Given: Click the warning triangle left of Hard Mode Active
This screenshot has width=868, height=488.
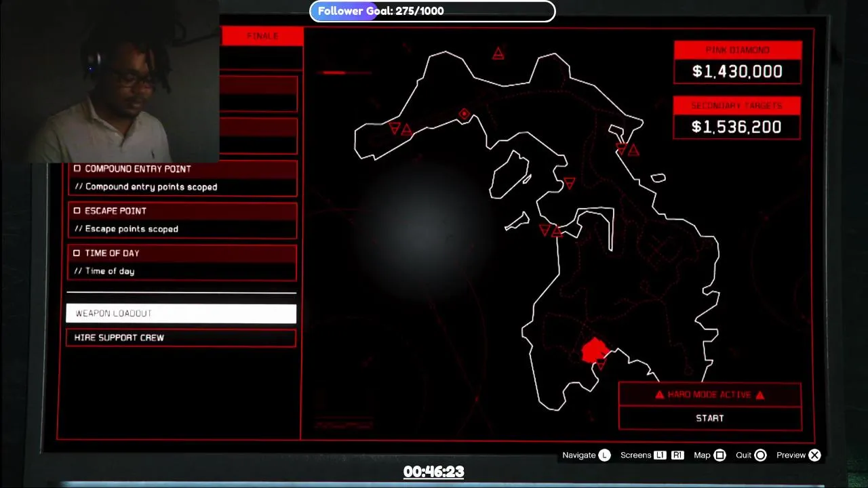Looking at the screenshot, I should [659, 394].
